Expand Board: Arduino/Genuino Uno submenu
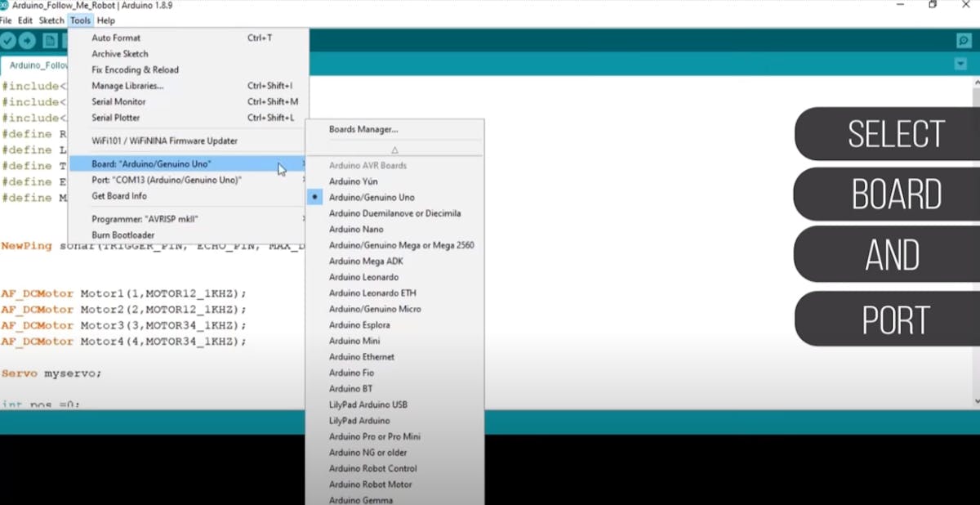 click(189, 164)
